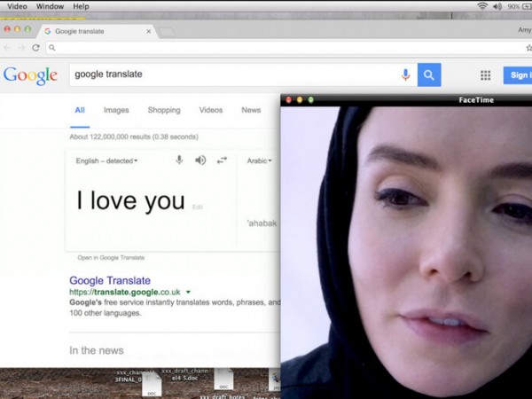532x399 pixels.
Task: Switch to the Images results tab
Action: coord(116,110)
